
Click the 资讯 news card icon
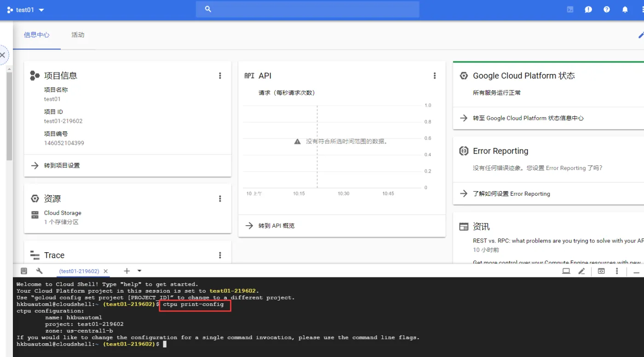pos(464,227)
